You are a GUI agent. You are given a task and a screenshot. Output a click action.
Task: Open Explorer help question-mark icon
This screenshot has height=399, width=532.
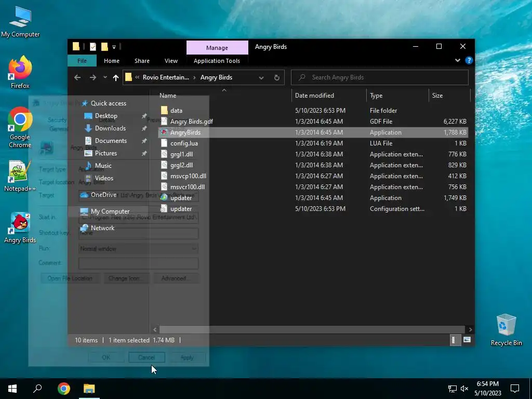coord(469,60)
